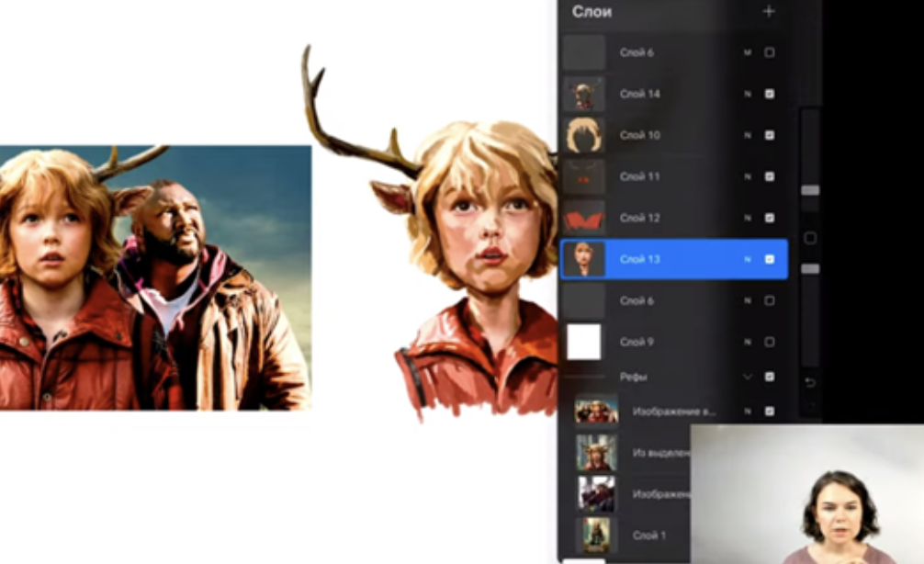The height and width of the screenshot is (564, 924).
Task: Select the dark thumbnail above Слой 1
Action: coord(596,494)
